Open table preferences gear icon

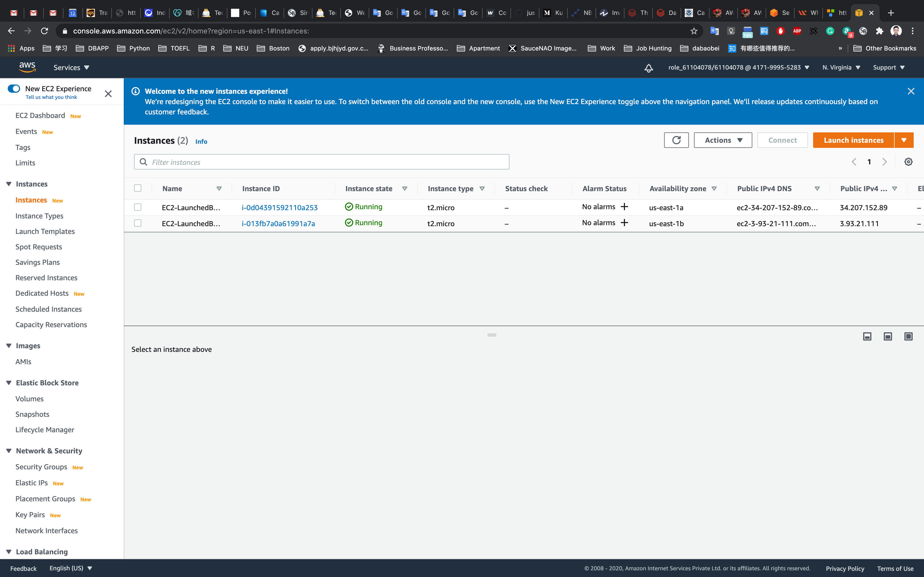[908, 162]
